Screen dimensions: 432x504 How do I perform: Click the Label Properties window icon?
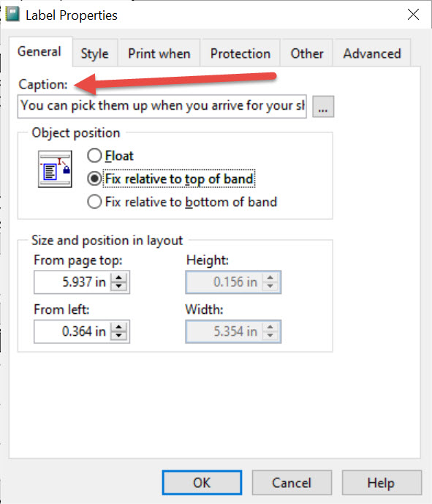coord(12,15)
